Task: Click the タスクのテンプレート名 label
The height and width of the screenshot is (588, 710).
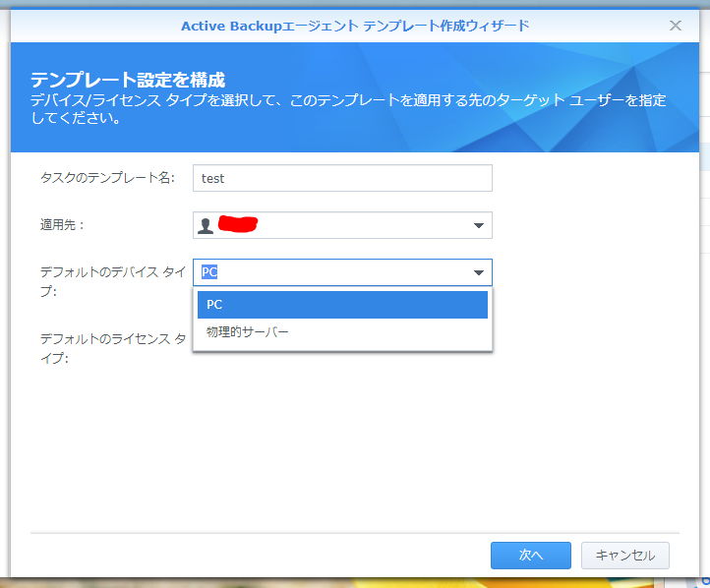Action: [107, 178]
